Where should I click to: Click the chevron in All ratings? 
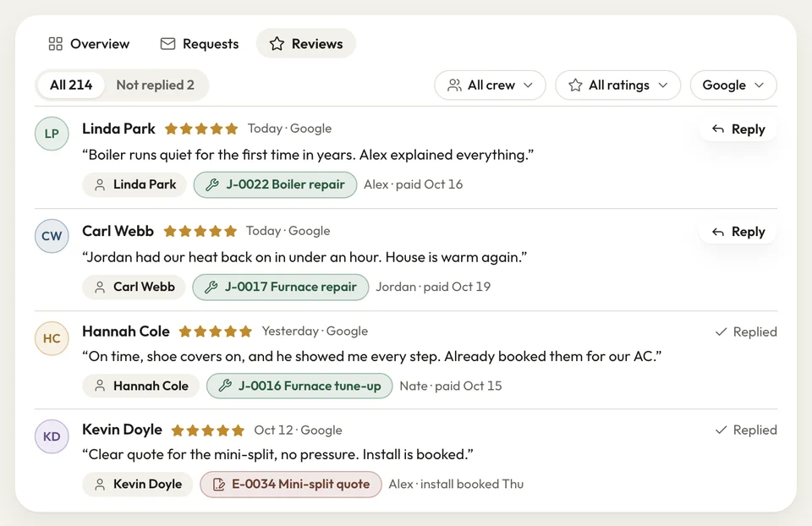click(x=663, y=85)
